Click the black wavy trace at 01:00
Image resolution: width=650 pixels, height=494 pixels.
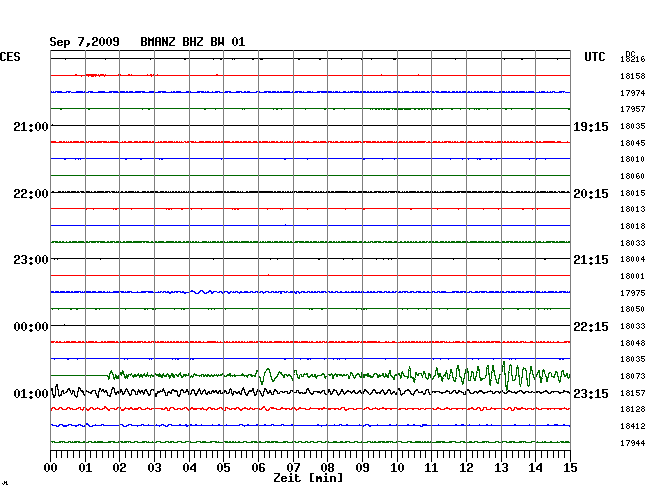tap(310, 392)
